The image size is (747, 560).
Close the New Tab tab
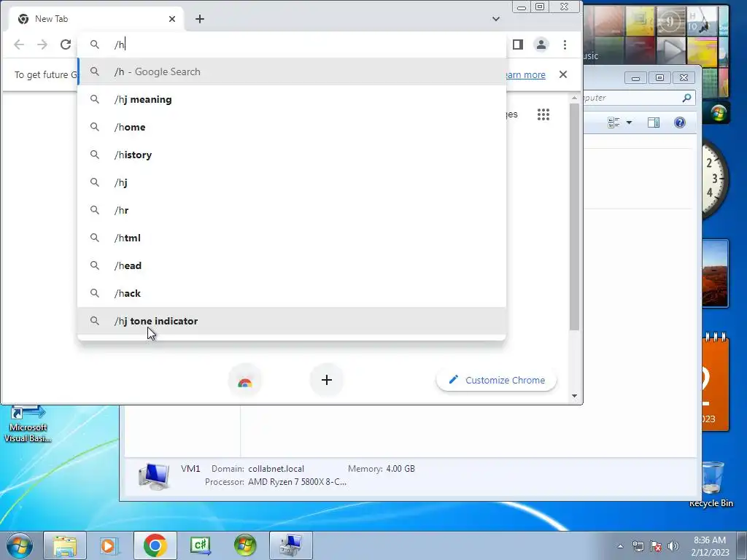[x=172, y=19]
